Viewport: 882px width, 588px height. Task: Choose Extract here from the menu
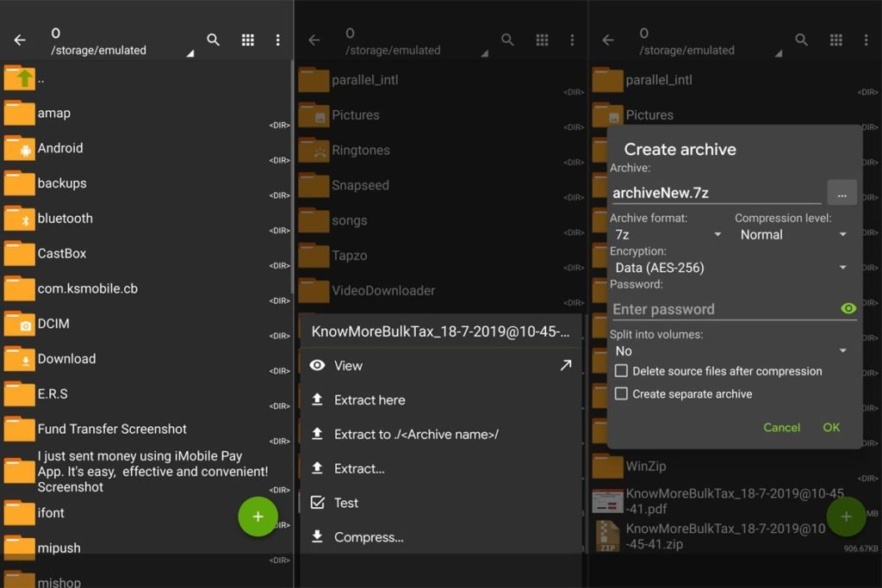(370, 399)
